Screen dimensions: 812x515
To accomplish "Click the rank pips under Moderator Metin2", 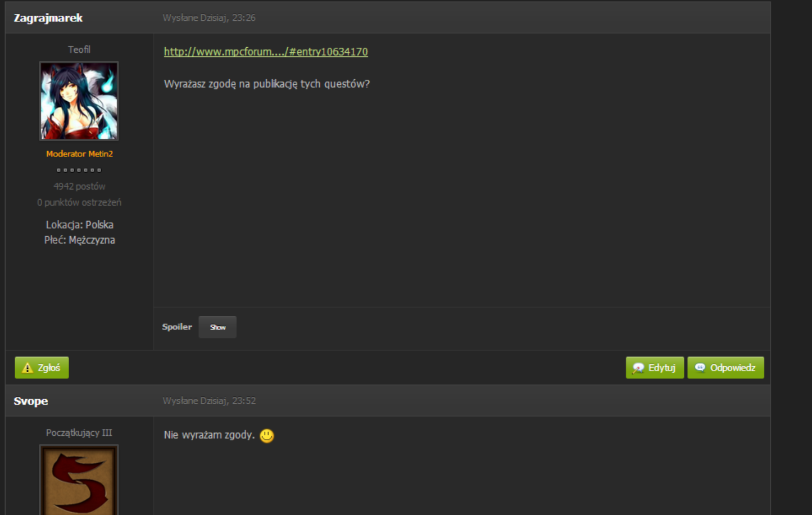I will (79, 170).
